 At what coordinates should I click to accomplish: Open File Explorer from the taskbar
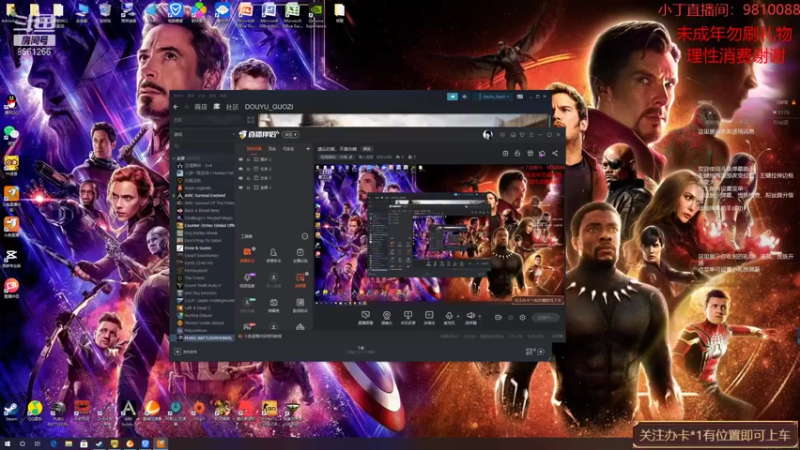click(x=68, y=444)
